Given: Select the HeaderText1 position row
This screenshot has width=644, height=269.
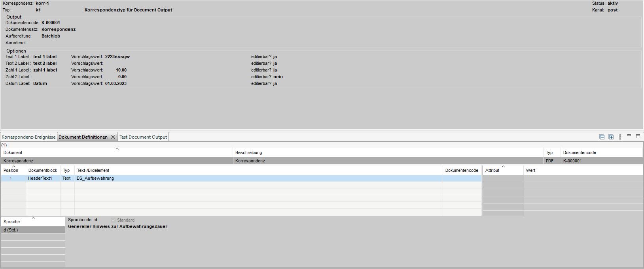Looking at the screenshot, I should click(x=40, y=178).
